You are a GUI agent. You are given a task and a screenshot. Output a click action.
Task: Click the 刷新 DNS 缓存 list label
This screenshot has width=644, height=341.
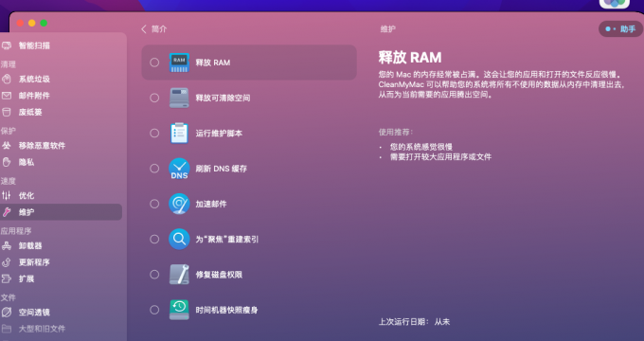221,169
